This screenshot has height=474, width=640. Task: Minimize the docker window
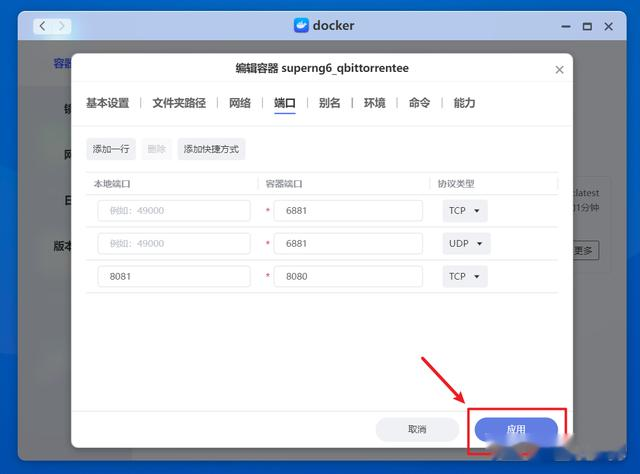tap(566, 27)
